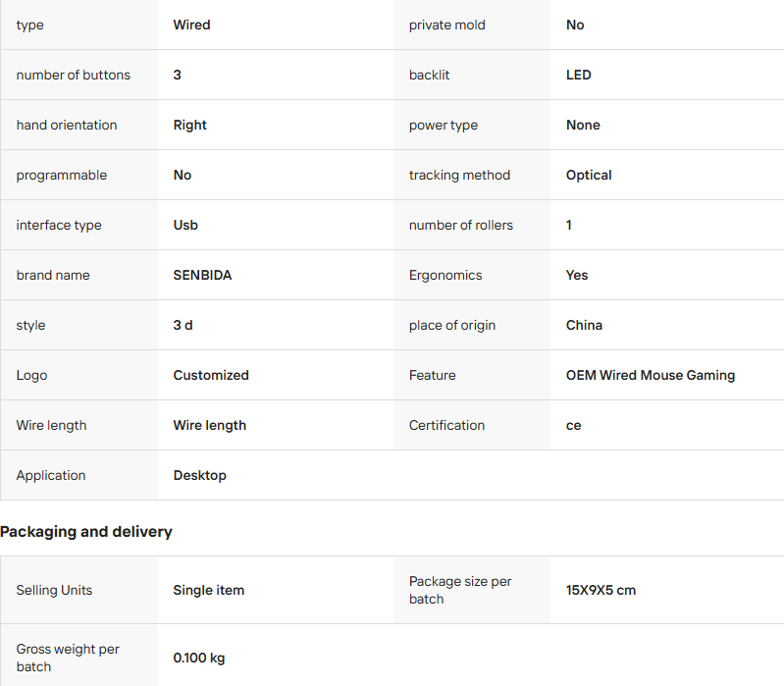Click the 'Packaging and delivery' heading
Screen dimensions: 784x686
pyautogui.click(x=86, y=532)
